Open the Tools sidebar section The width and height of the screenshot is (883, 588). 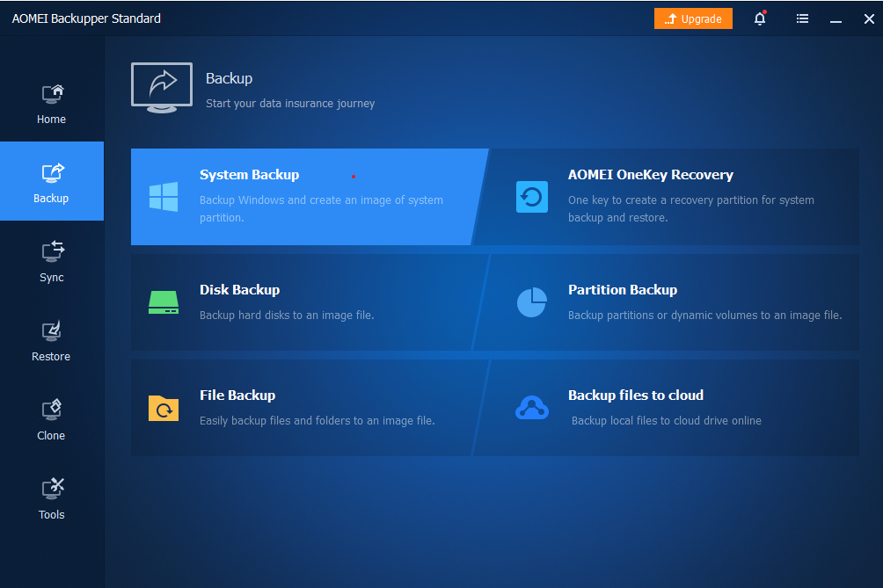(x=52, y=498)
